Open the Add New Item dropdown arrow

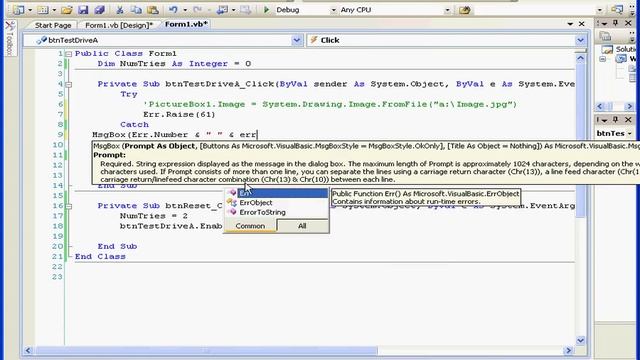point(54,10)
